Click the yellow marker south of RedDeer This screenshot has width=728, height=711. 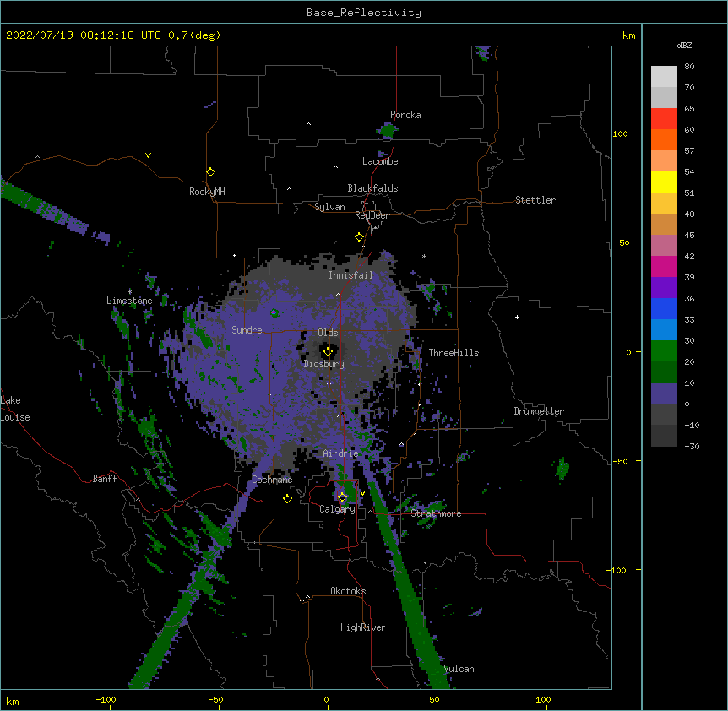(359, 237)
